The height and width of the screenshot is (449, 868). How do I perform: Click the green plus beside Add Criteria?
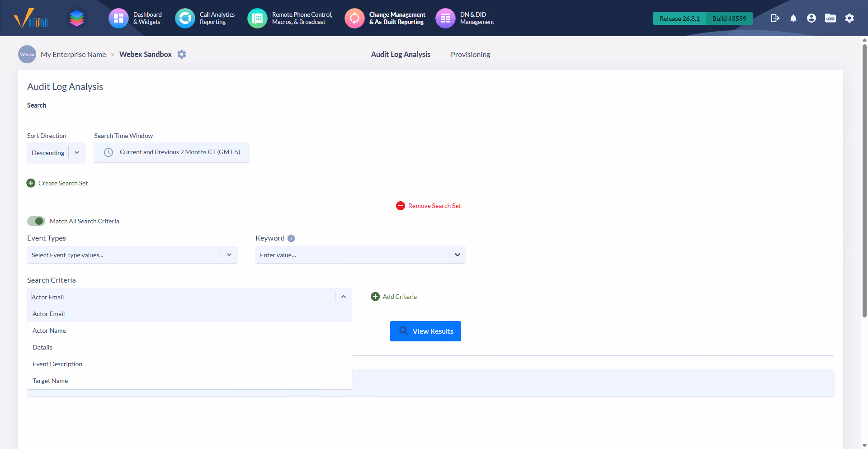[375, 297]
